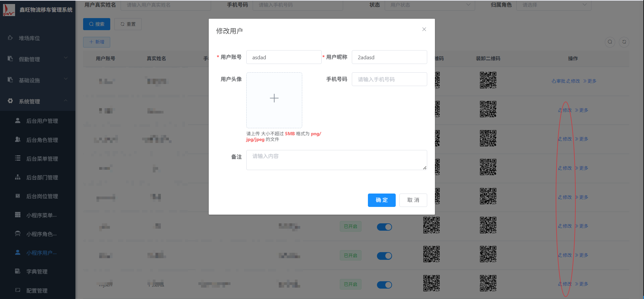Image resolution: width=644 pixels, height=299 pixels.
Task: Open 堆场库位 in the sidebar
Action: pyautogui.click(x=38, y=38)
